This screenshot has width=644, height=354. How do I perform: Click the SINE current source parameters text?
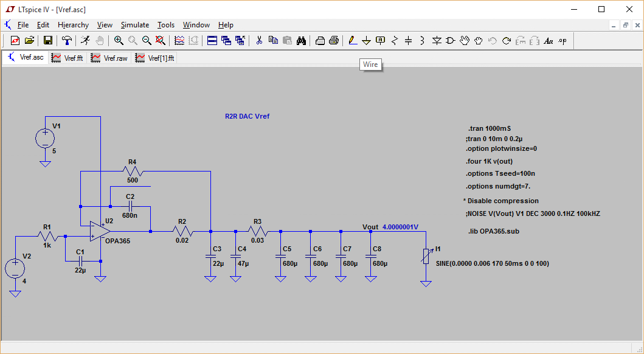(493, 263)
